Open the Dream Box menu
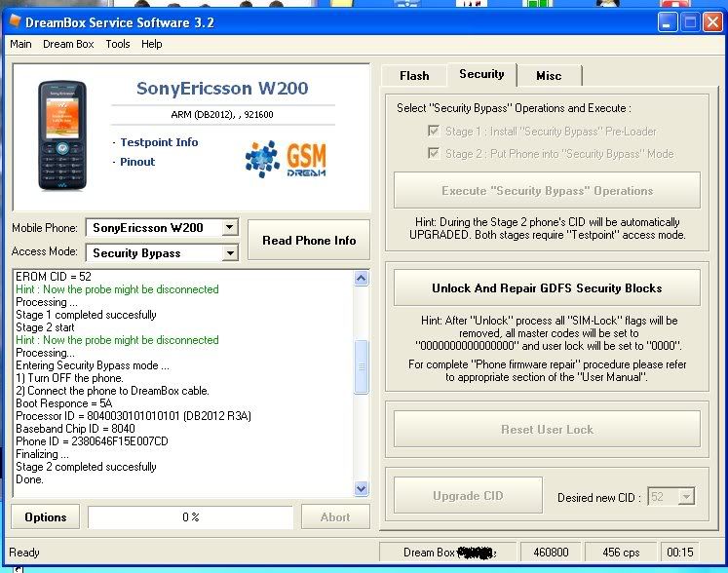728x573 pixels. click(x=68, y=44)
